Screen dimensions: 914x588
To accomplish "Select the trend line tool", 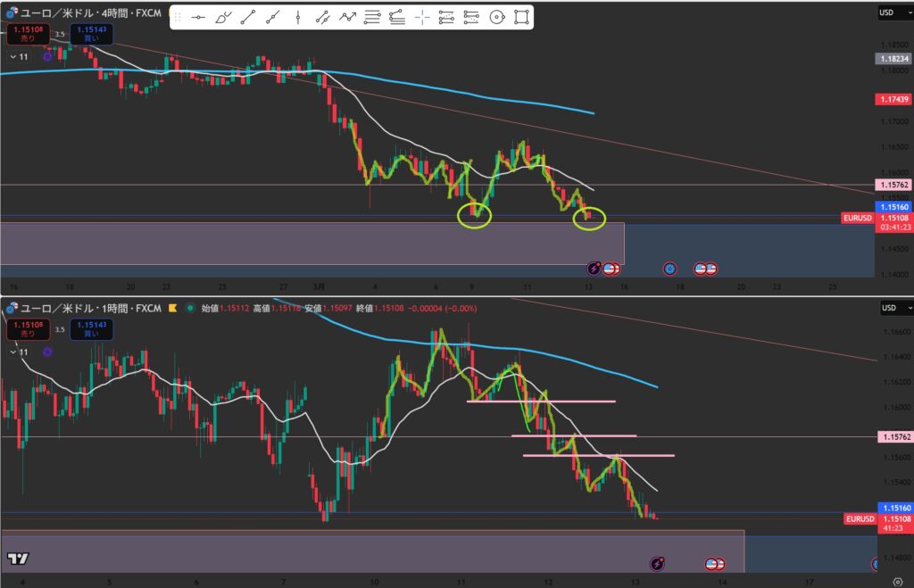I will click(x=249, y=17).
